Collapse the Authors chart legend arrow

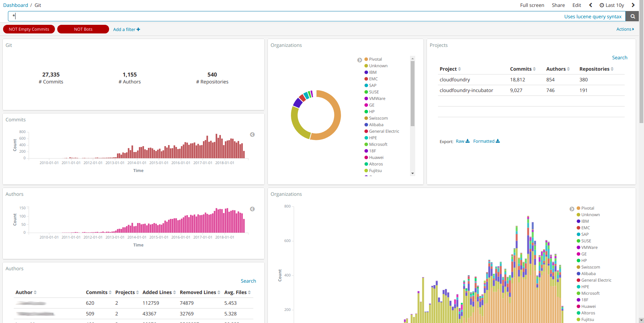pyautogui.click(x=252, y=209)
